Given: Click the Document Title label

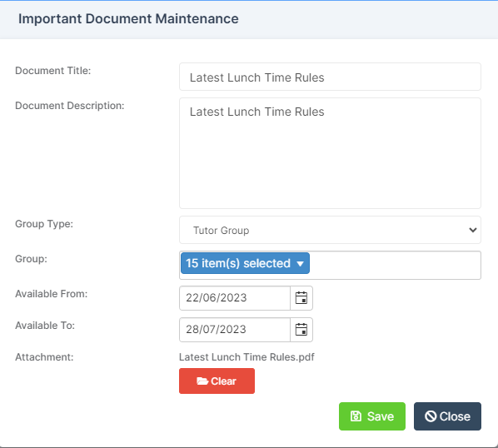Looking at the screenshot, I should (53, 71).
